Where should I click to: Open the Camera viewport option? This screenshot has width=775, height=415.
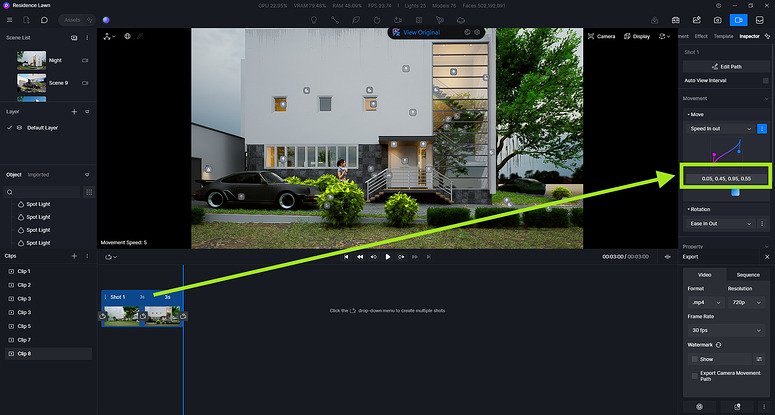point(602,36)
